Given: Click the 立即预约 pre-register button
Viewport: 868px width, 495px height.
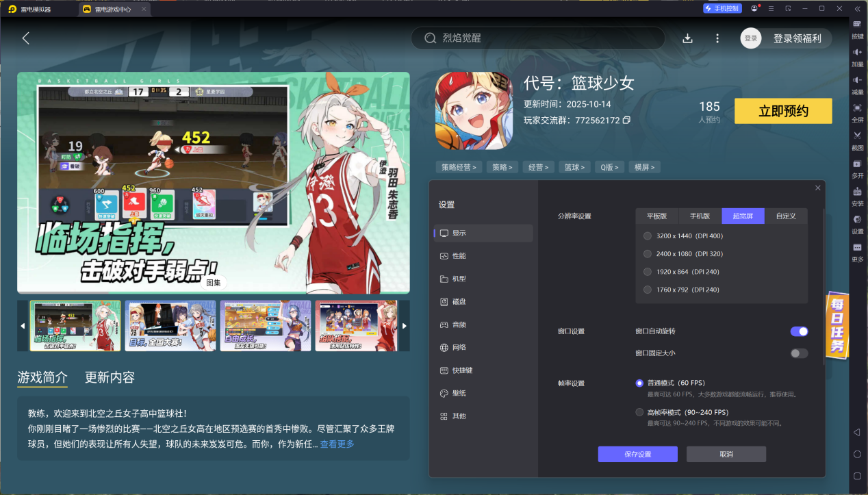Looking at the screenshot, I should click(x=782, y=111).
